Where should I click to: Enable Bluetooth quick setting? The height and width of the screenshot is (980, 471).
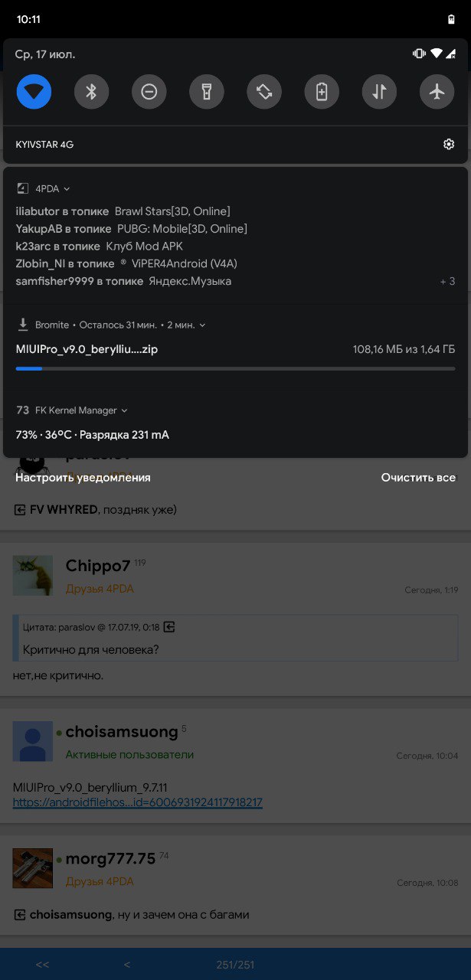pyautogui.click(x=91, y=92)
